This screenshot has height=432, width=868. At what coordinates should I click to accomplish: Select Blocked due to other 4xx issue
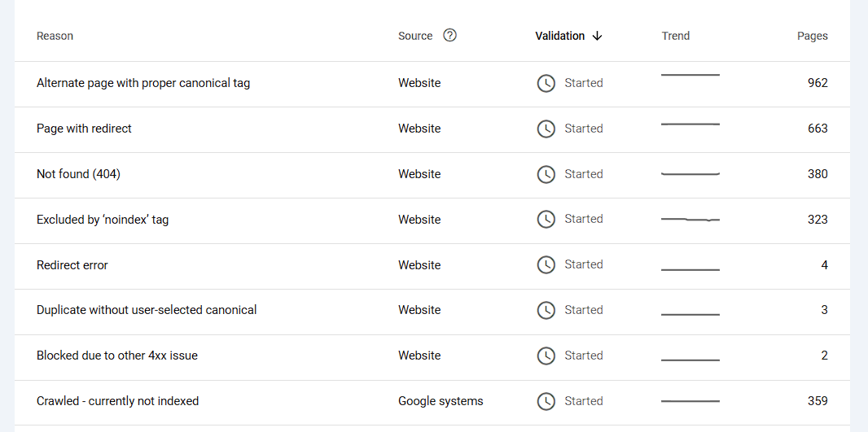tap(117, 356)
